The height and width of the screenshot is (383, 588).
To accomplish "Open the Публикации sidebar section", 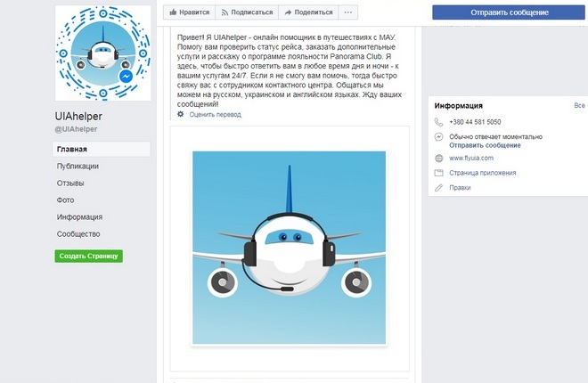I will (78, 166).
